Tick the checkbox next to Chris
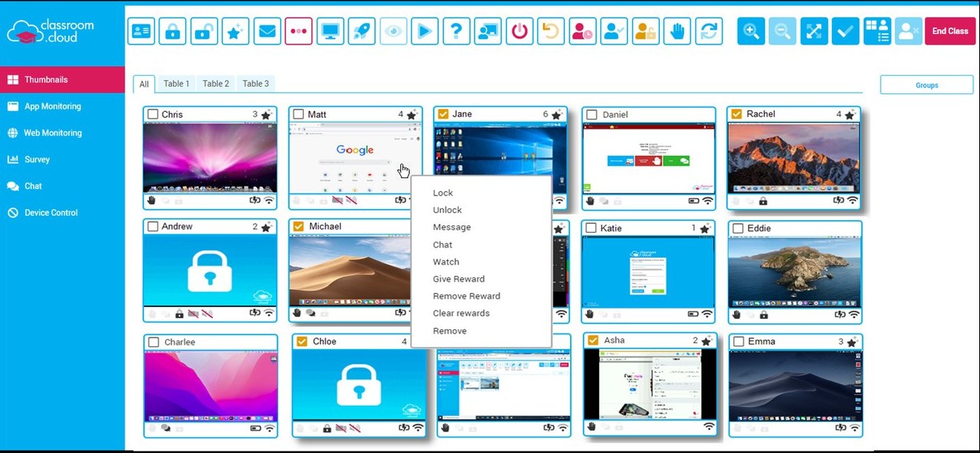 point(153,114)
